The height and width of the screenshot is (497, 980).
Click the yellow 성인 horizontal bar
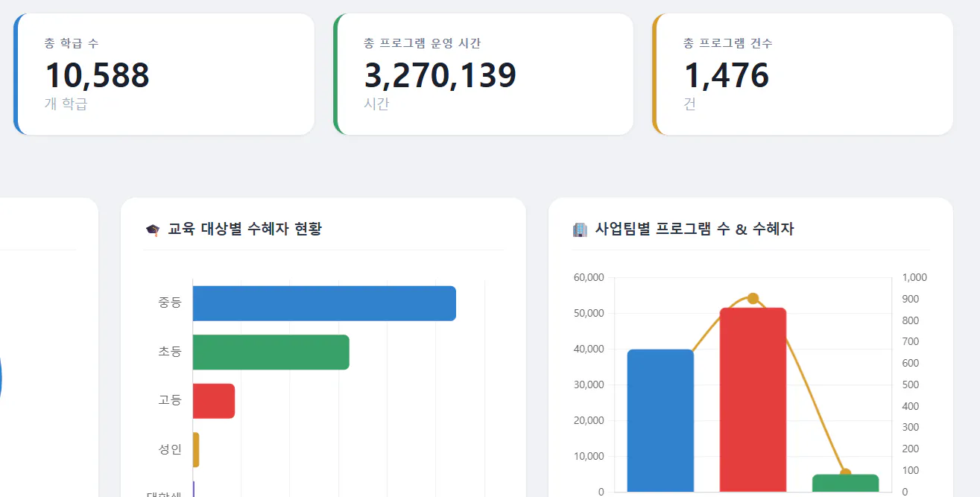(x=196, y=449)
